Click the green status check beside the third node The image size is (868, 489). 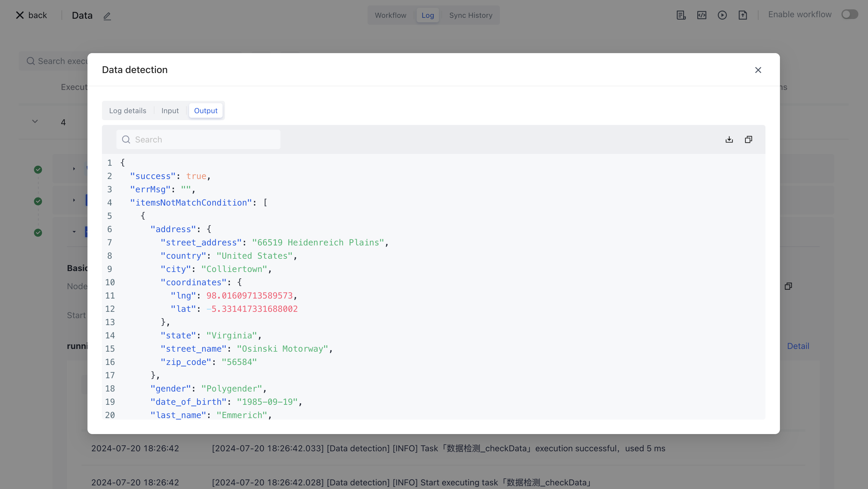[38, 232]
